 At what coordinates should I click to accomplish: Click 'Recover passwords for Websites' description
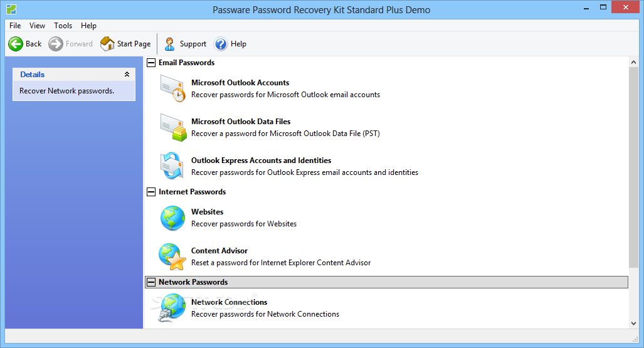click(x=244, y=224)
